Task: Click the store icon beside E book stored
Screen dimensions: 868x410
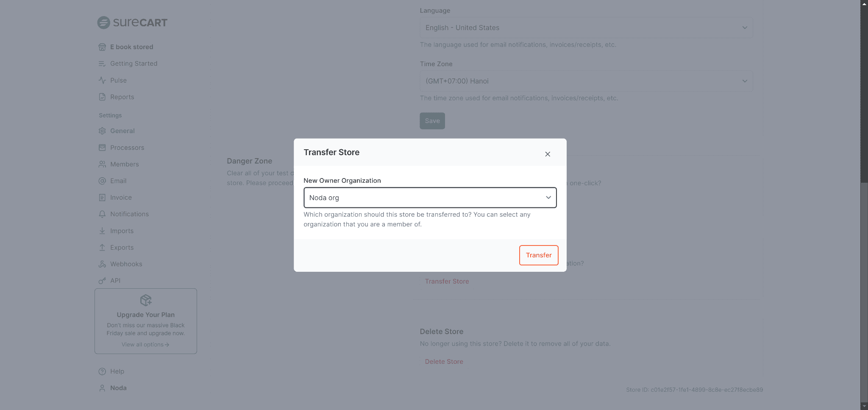Action: (x=102, y=47)
